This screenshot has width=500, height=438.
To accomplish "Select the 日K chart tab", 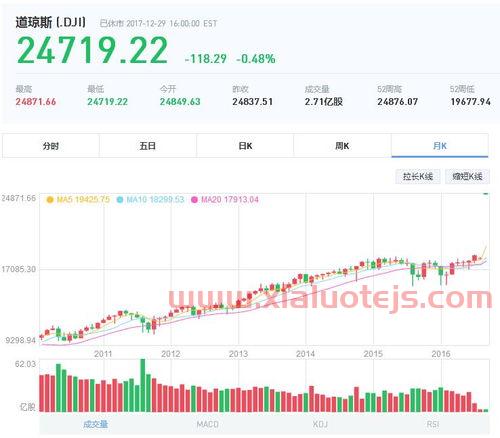I will coord(245,146).
